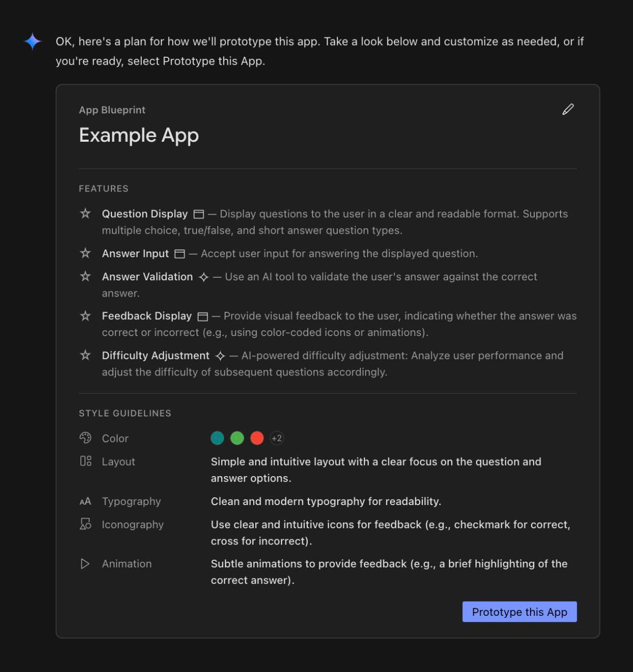Click the FEATURES section heading
633x672 pixels.
(x=103, y=188)
